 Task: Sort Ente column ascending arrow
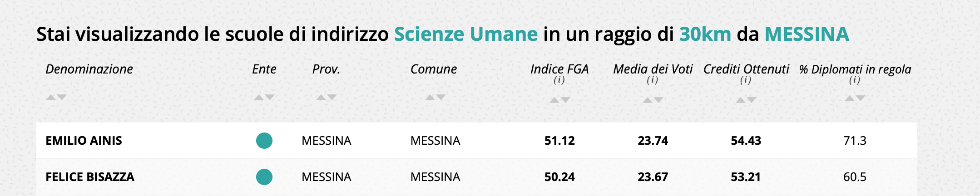click(x=259, y=97)
